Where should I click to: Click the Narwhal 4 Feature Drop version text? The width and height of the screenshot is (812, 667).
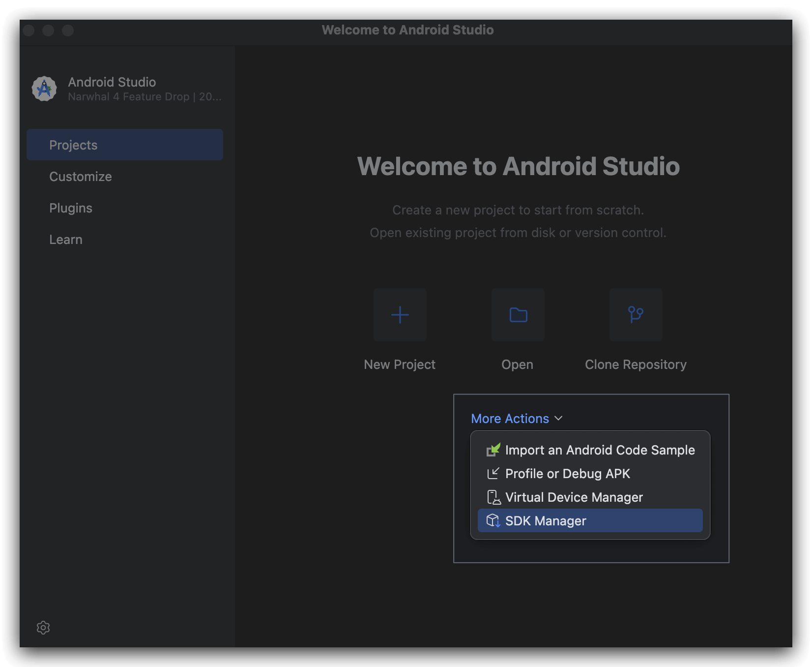pyautogui.click(x=145, y=97)
